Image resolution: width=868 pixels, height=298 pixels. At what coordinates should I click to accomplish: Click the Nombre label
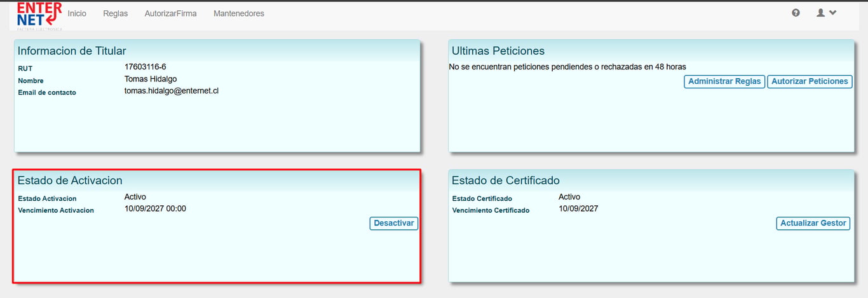(31, 81)
